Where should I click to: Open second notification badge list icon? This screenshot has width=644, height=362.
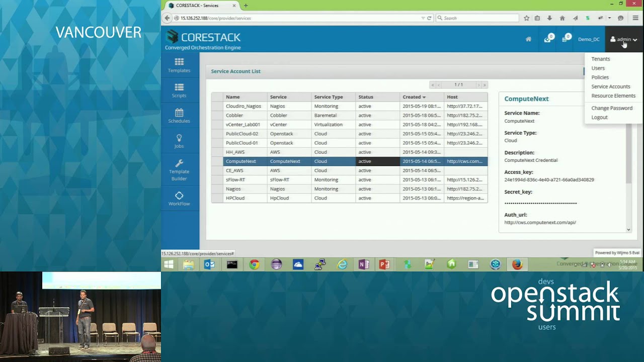coord(566,39)
